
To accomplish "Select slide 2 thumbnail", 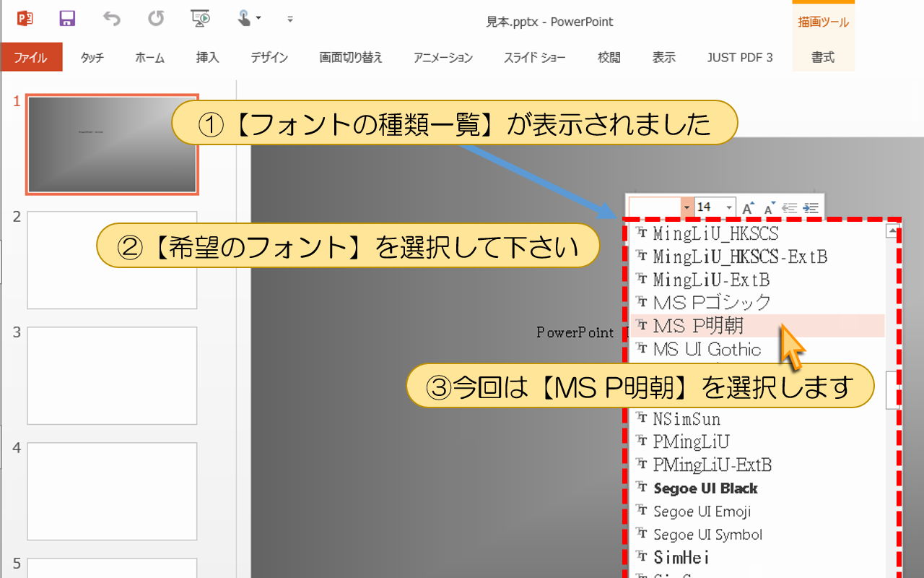I will (x=112, y=260).
